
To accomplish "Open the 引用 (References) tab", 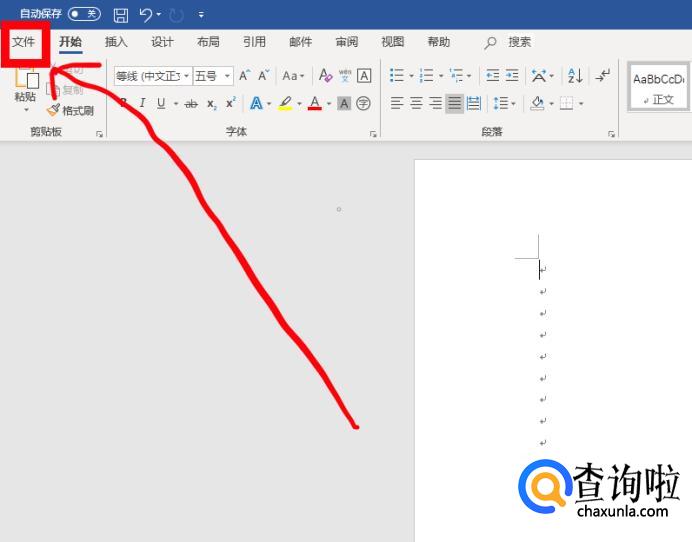I will [x=255, y=42].
